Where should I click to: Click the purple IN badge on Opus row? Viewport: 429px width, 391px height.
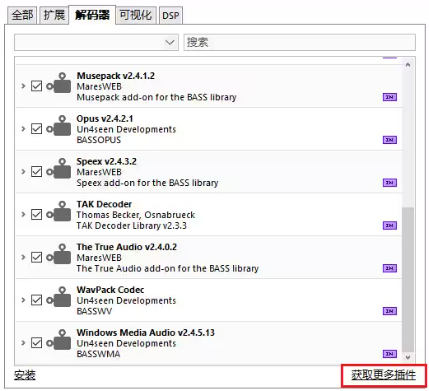(x=390, y=140)
